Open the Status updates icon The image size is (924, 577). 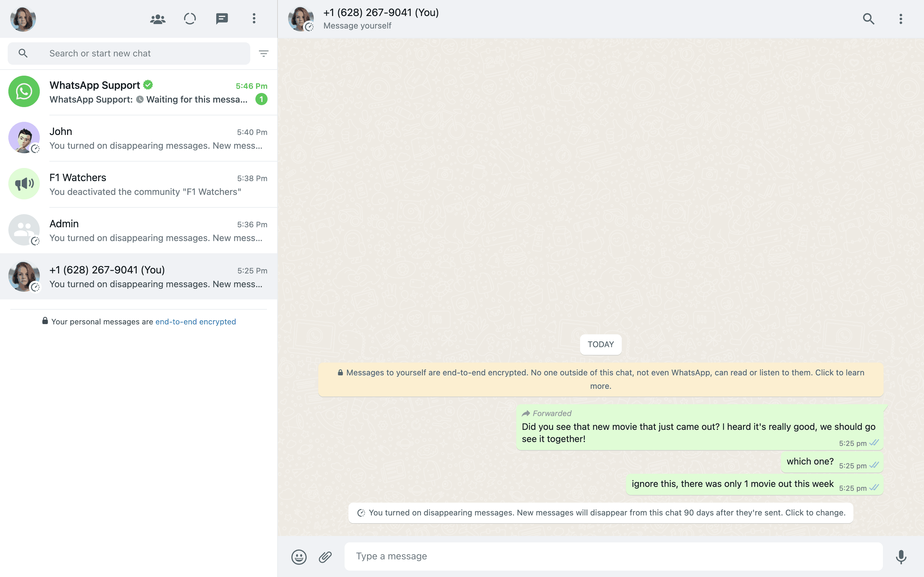190,19
